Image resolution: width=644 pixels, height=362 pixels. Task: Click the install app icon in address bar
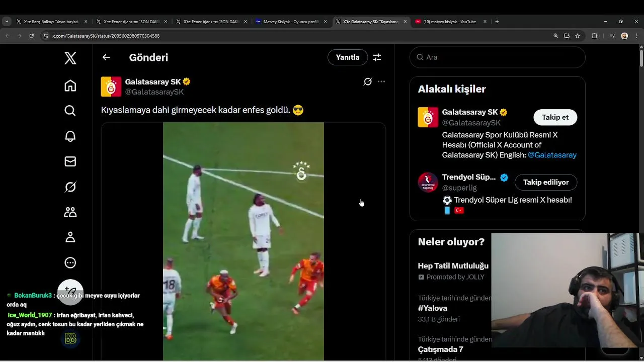tap(567, 36)
